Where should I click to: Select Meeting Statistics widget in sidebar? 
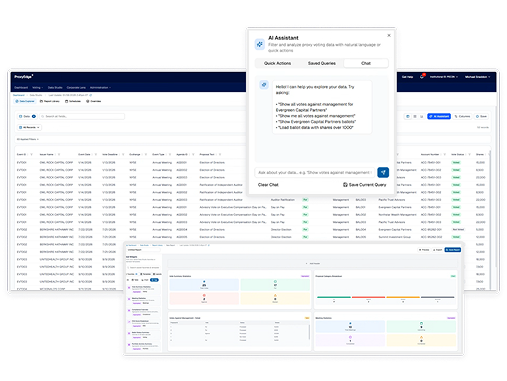(143, 300)
